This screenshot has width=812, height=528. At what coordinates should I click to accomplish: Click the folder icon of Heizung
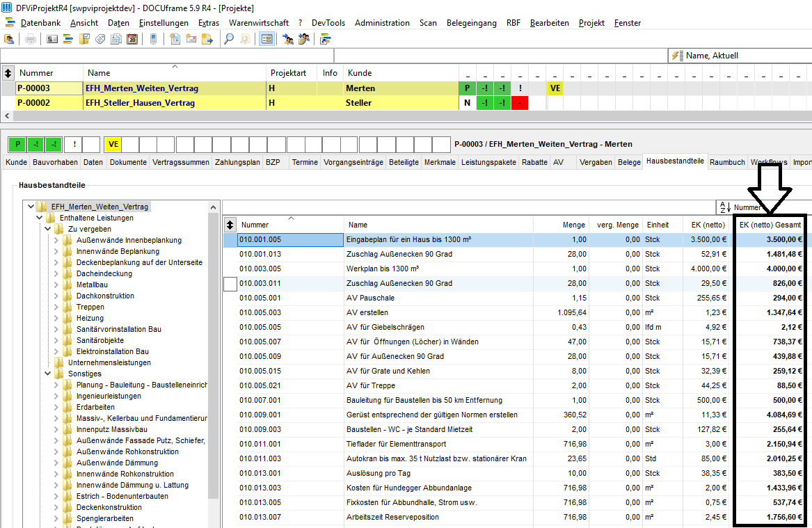(67, 318)
